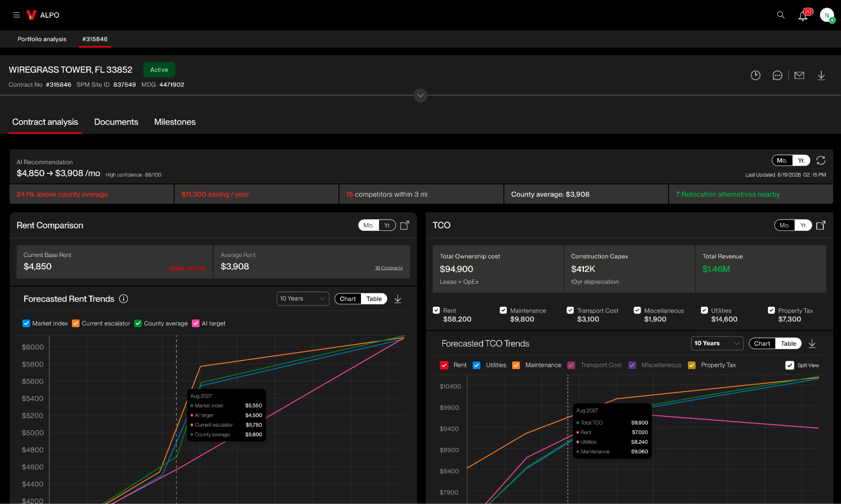Uncheck the Current escalator legend checkbox
The image size is (841, 504).
[76, 323]
